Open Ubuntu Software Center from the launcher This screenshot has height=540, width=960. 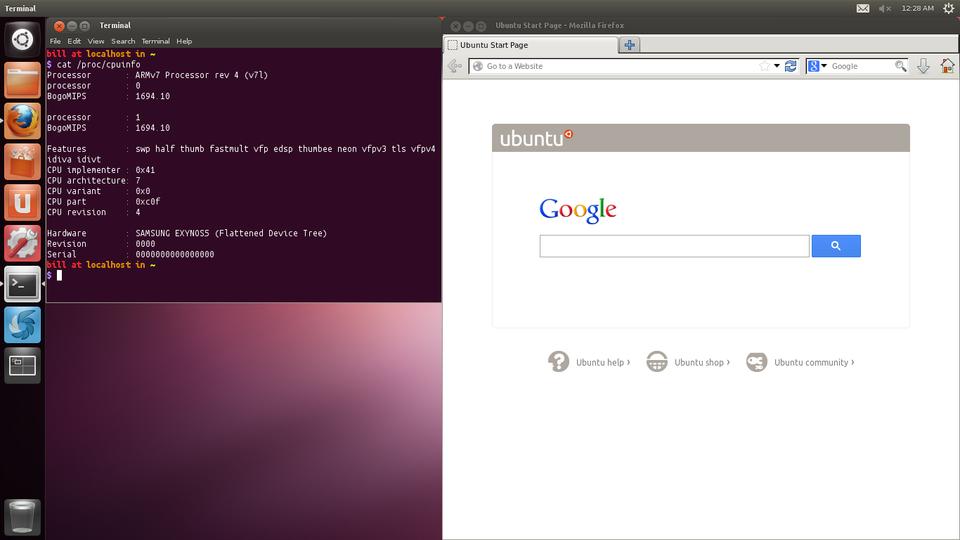point(22,162)
